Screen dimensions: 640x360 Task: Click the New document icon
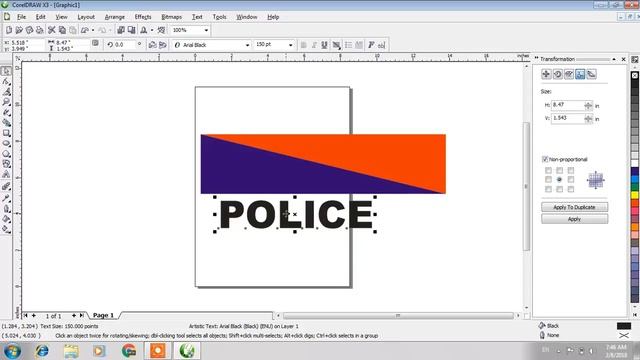9,30
